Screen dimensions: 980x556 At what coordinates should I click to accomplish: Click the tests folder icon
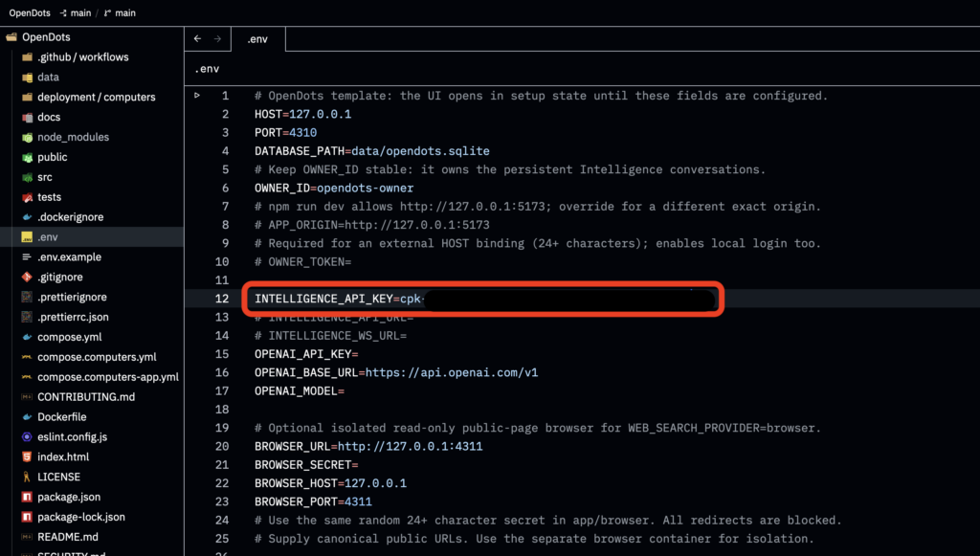tap(27, 197)
